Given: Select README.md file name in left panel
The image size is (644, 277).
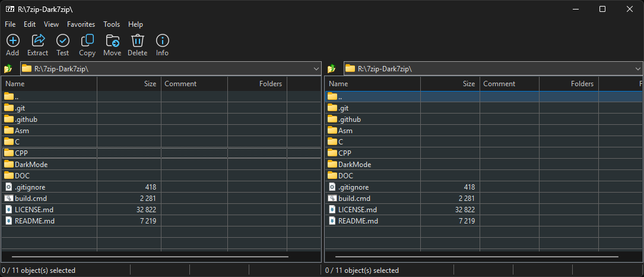Looking at the screenshot, I should (34, 221).
